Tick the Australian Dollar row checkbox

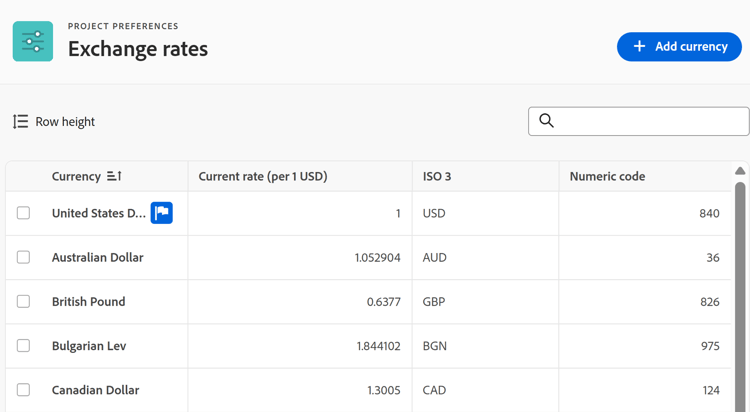pos(23,257)
